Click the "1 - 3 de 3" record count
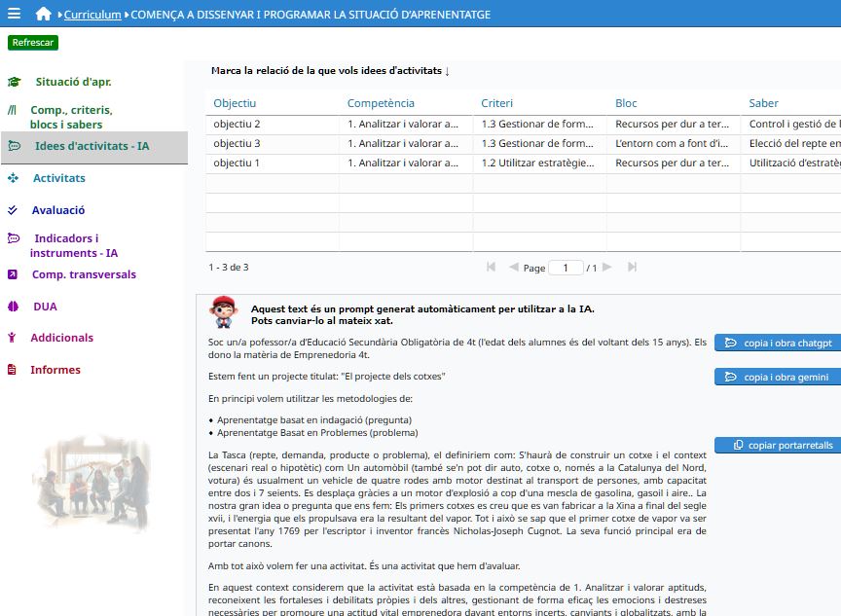Viewport: 841px width, 616px height. click(229, 267)
